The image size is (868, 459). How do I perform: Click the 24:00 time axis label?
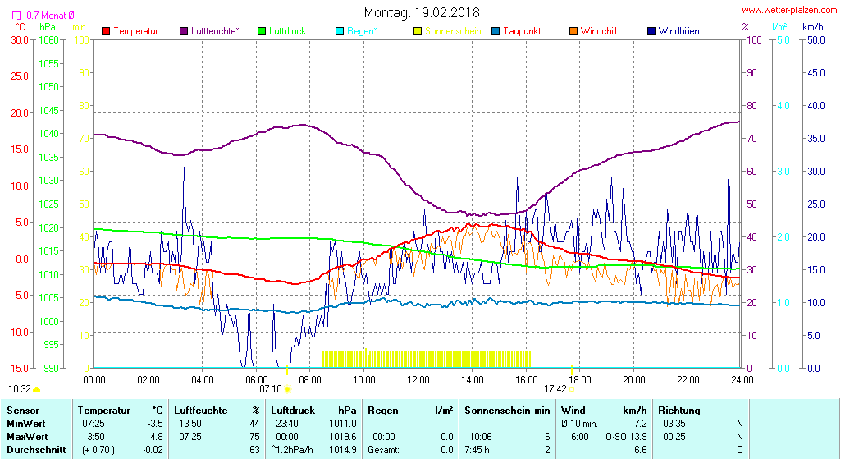pos(742,379)
